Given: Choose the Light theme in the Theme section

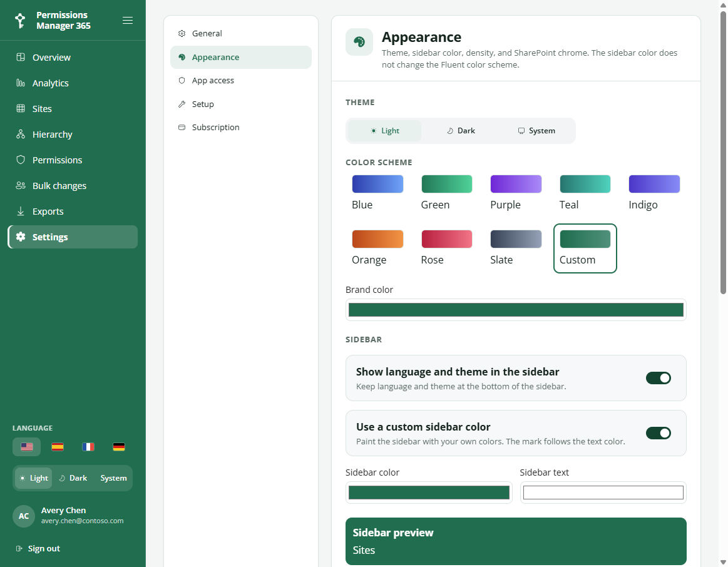Looking at the screenshot, I should pos(385,131).
